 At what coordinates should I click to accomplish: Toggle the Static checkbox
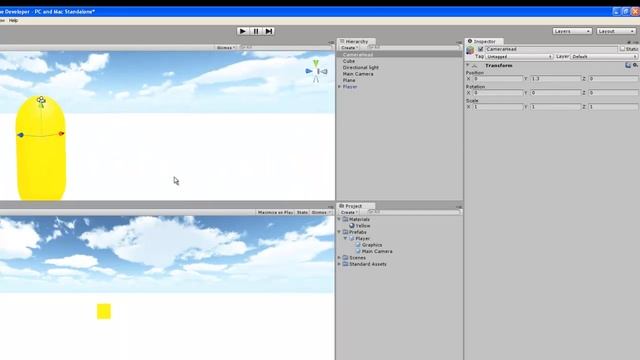[622, 49]
